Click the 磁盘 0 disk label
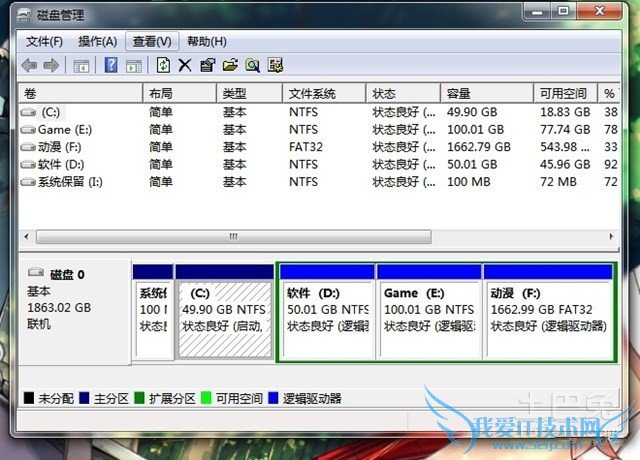 67,275
